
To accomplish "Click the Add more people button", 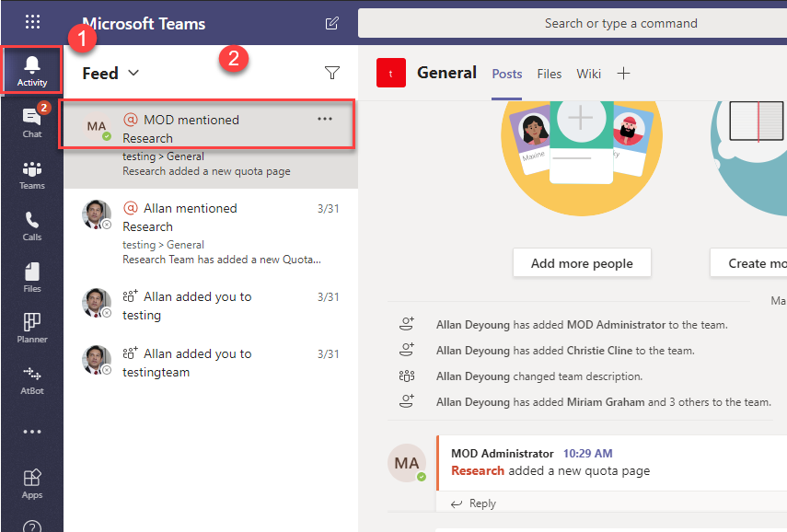I will coord(582,263).
